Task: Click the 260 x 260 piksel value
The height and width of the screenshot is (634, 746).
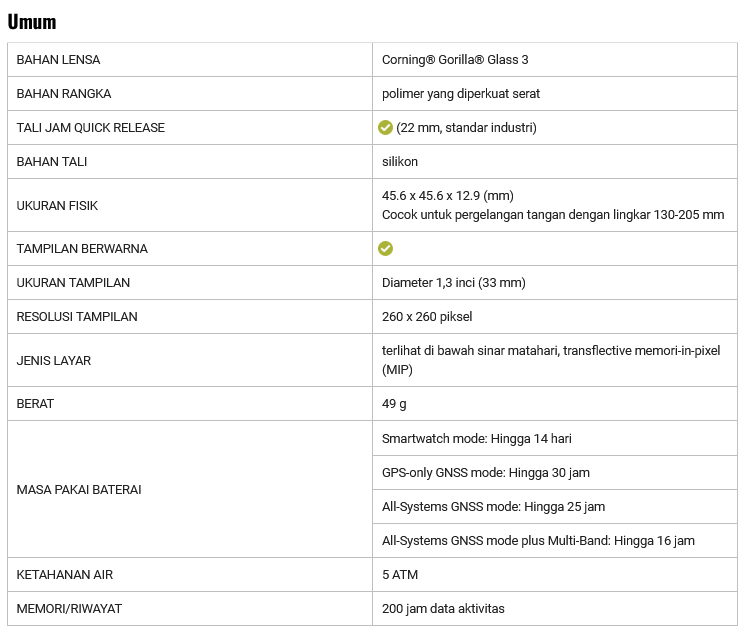Action: pos(427,317)
